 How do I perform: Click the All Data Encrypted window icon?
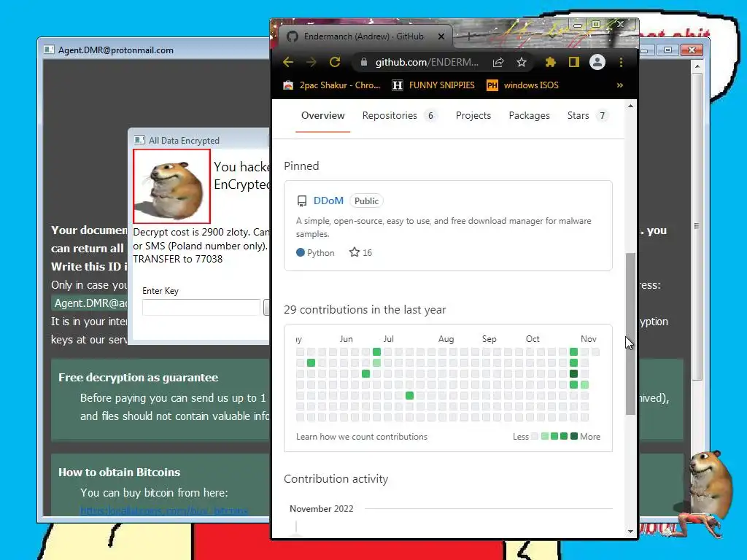tap(139, 140)
